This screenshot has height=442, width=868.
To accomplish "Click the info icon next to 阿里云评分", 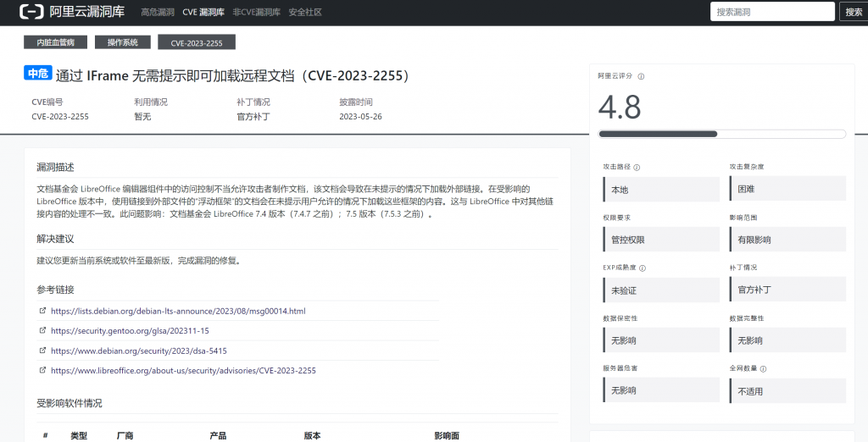I will click(x=641, y=76).
